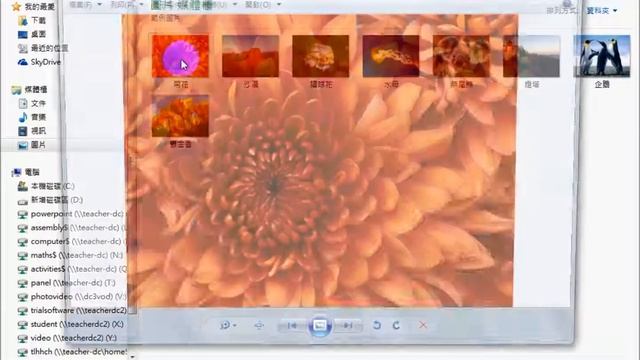Delete the picture with red X
Viewport: 640px width, 360px height.
[423, 325]
